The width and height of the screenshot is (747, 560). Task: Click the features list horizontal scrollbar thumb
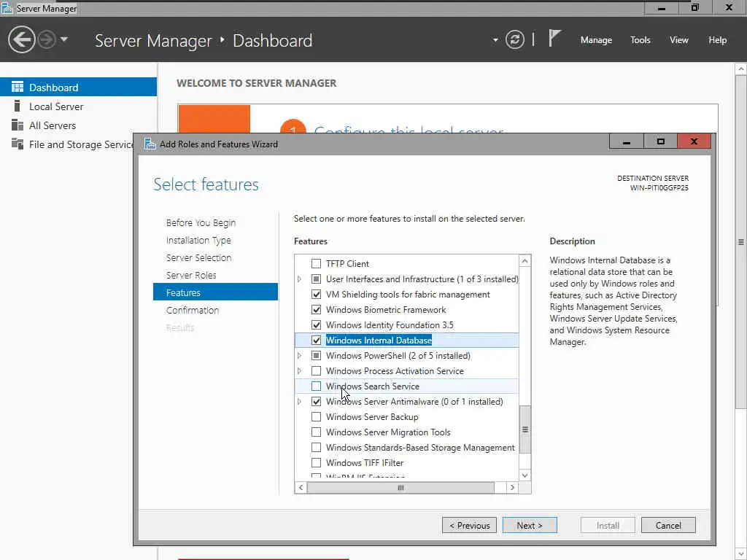tap(400, 488)
